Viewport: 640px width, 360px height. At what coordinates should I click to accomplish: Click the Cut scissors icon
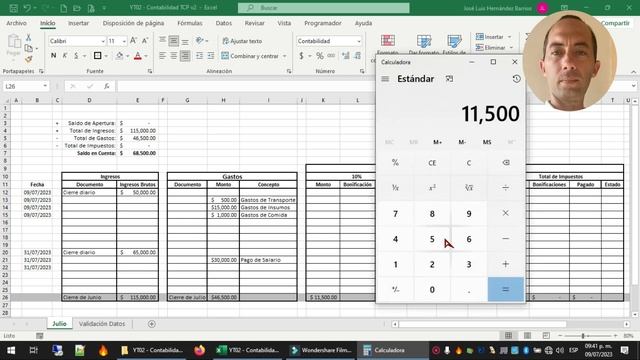(x=29, y=38)
